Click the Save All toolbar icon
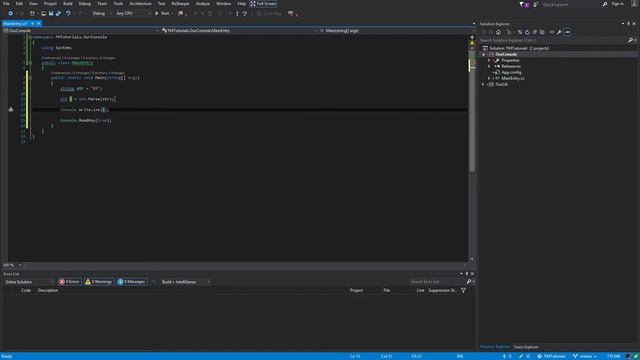 tap(58, 13)
